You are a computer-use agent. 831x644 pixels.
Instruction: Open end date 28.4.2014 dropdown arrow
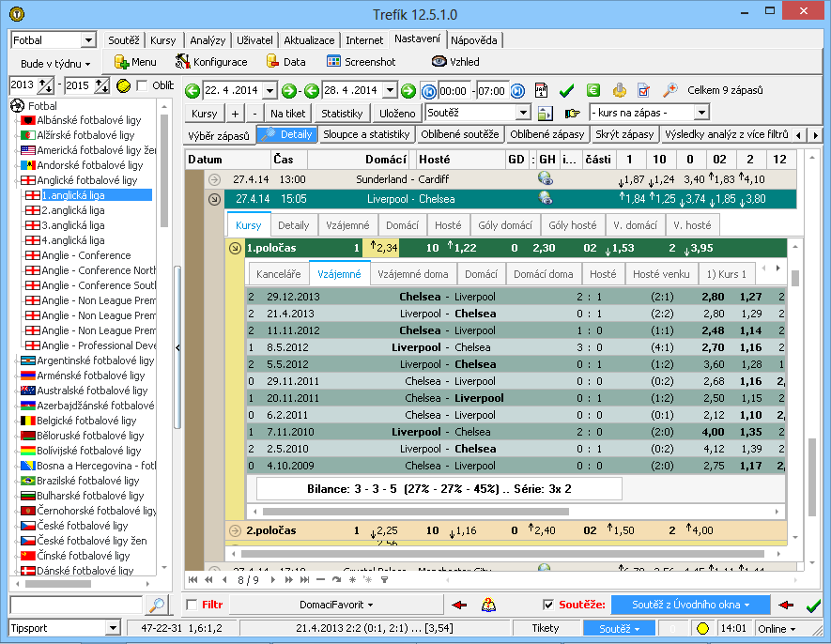click(x=390, y=91)
